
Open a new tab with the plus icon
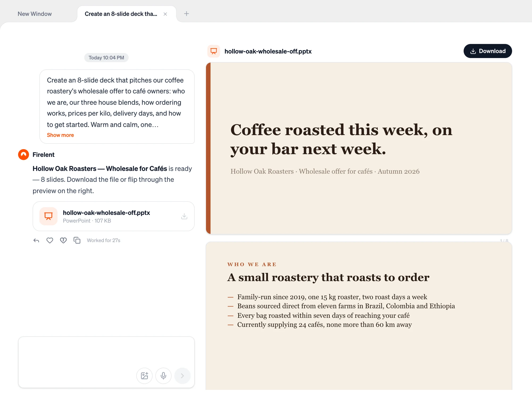coord(186,14)
